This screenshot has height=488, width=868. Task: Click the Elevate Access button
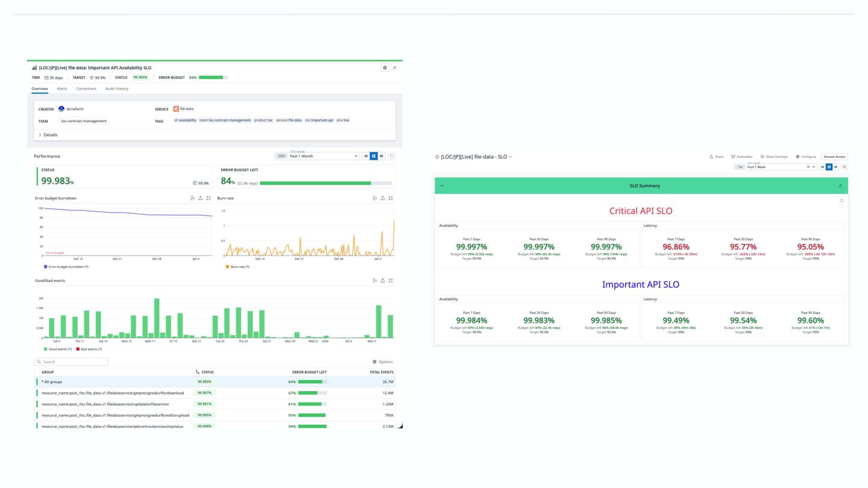tap(834, 157)
